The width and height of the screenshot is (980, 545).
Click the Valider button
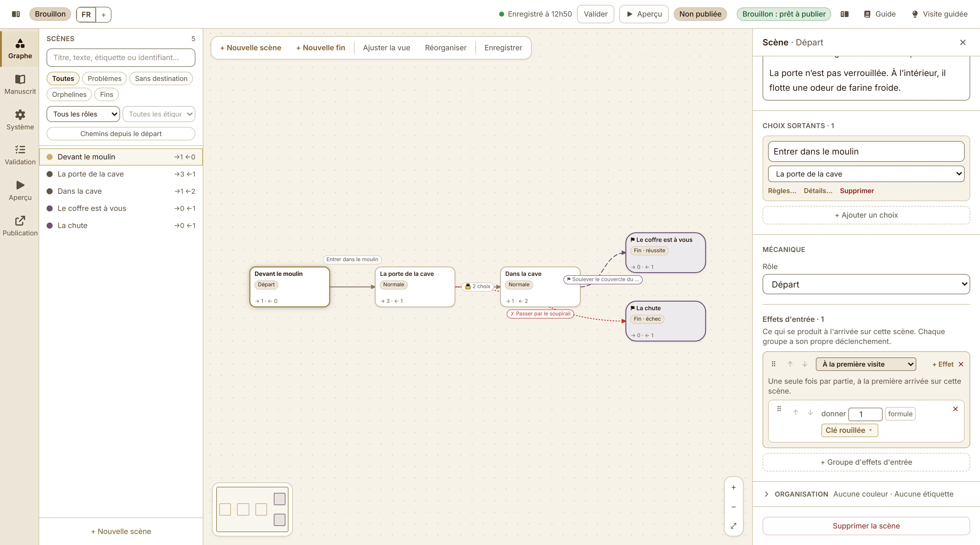(x=595, y=14)
